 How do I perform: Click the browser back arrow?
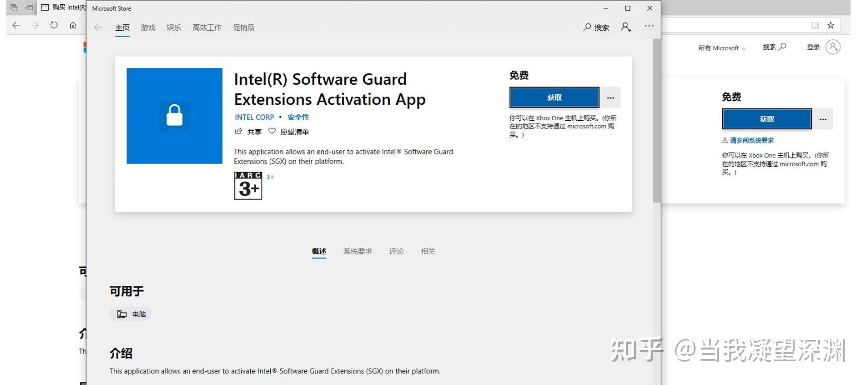click(x=16, y=25)
